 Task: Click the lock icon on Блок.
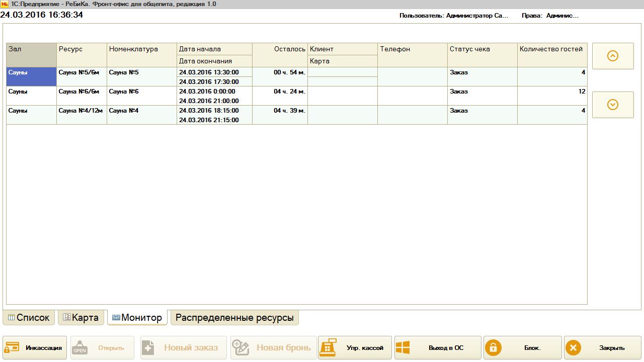click(493, 347)
